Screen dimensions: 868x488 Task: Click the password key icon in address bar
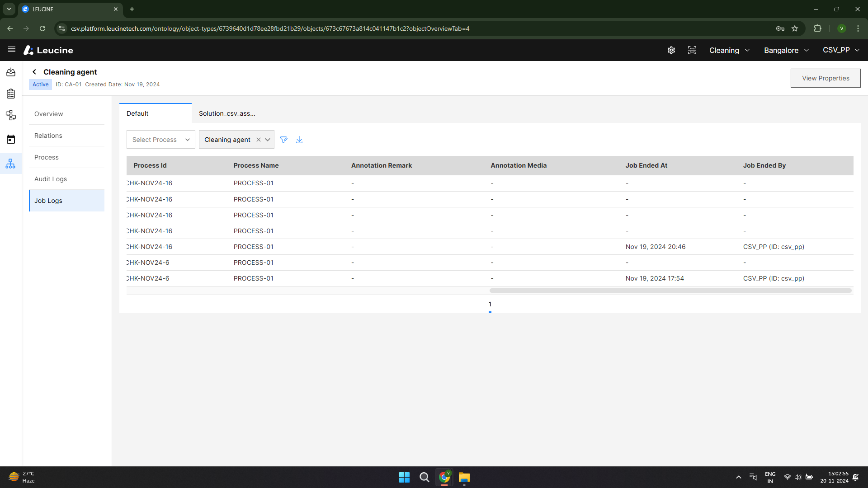[x=780, y=28]
